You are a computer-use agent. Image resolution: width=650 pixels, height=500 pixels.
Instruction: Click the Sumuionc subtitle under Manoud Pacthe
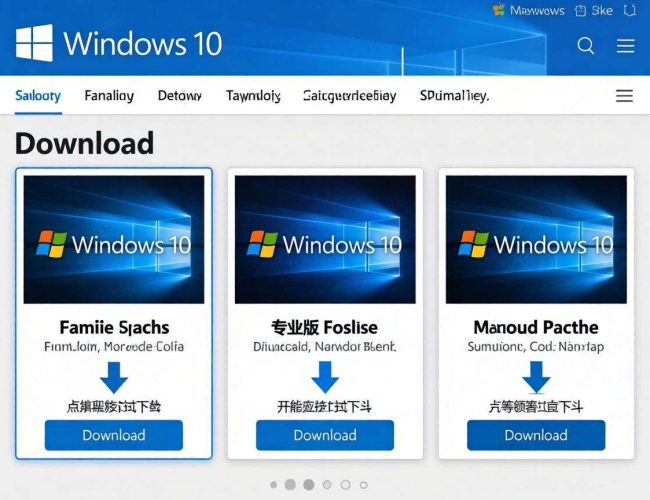point(536,347)
